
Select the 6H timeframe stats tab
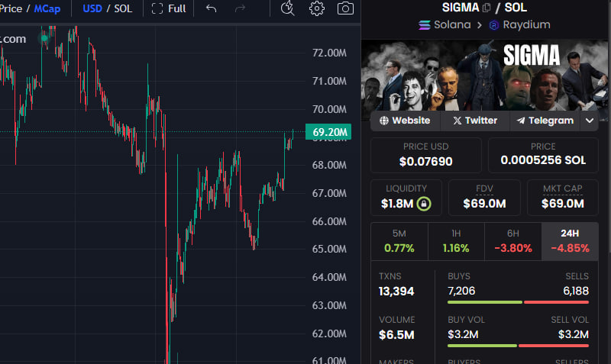[512, 242]
